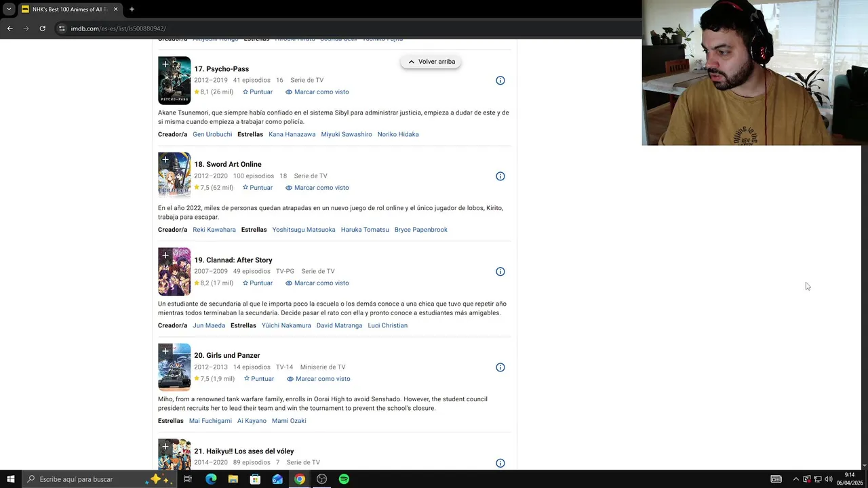
Task: Mark Psycho-Pass as watched
Action: click(317, 92)
